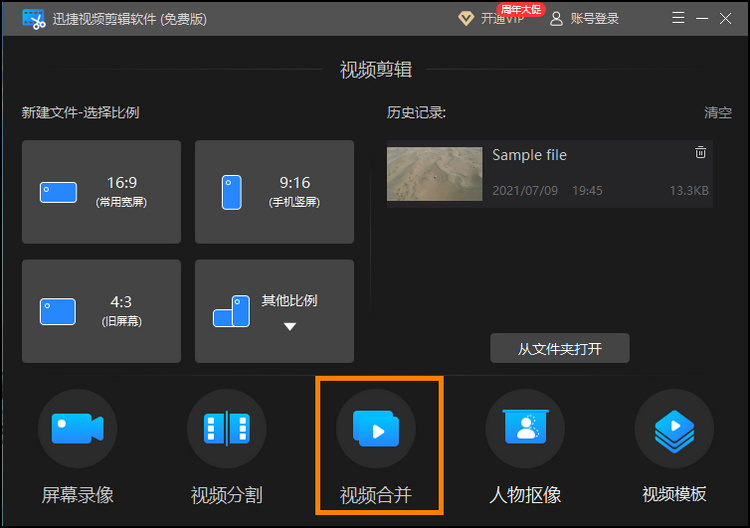The image size is (750, 528).
Task: Expand the other ratios (其他比例) dropdown
Action: click(275, 311)
